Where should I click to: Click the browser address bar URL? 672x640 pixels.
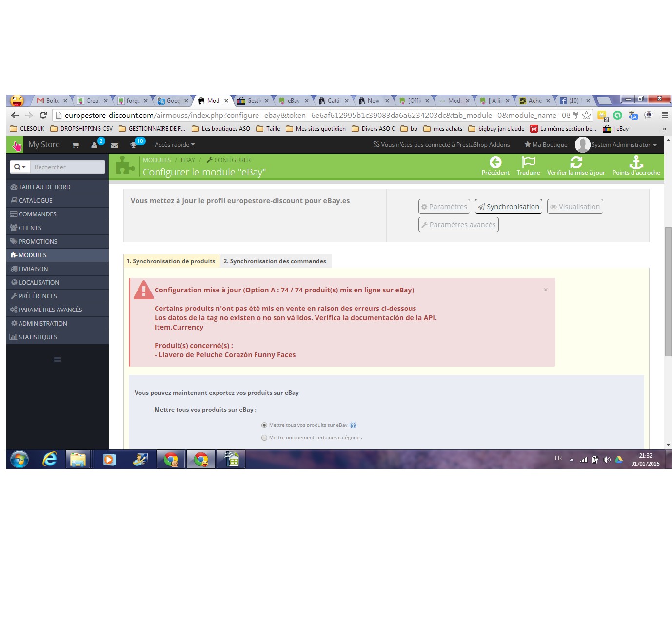(x=317, y=116)
